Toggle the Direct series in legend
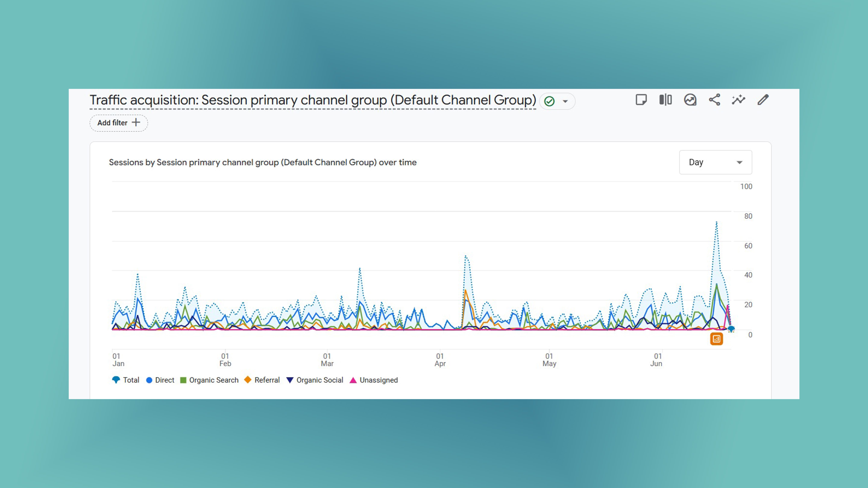 point(160,380)
